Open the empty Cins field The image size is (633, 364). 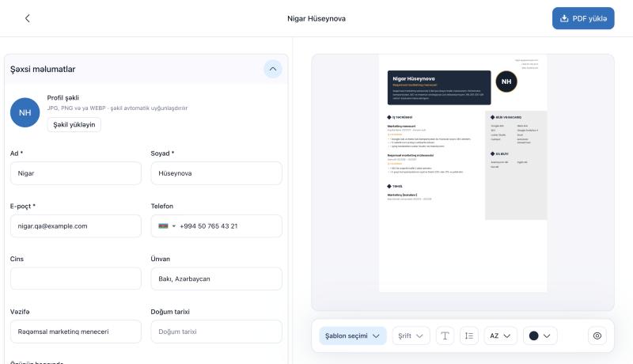pyautogui.click(x=76, y=279)
